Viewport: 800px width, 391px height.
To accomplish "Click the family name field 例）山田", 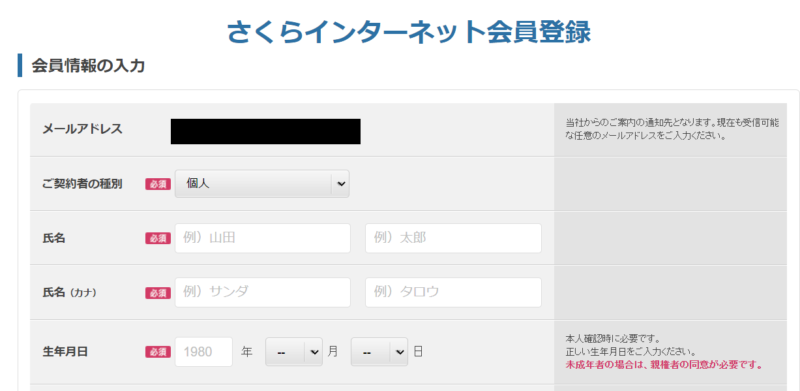I will pos(263,238).
